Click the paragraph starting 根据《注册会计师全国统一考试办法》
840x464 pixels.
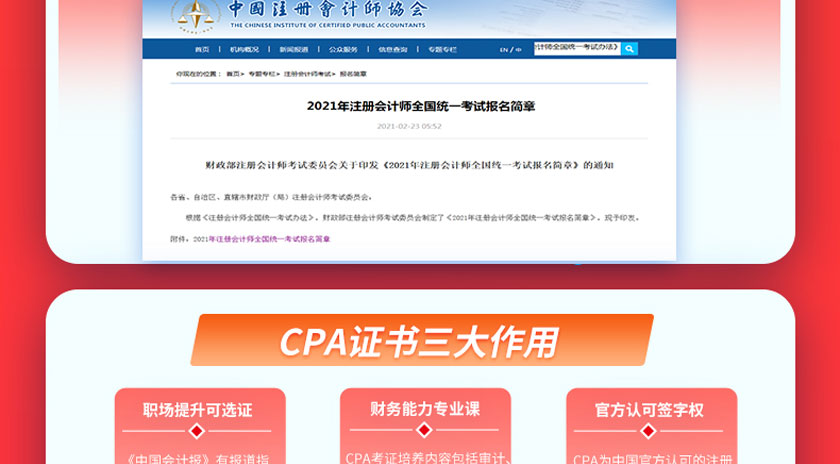click(x=412, y=218)
